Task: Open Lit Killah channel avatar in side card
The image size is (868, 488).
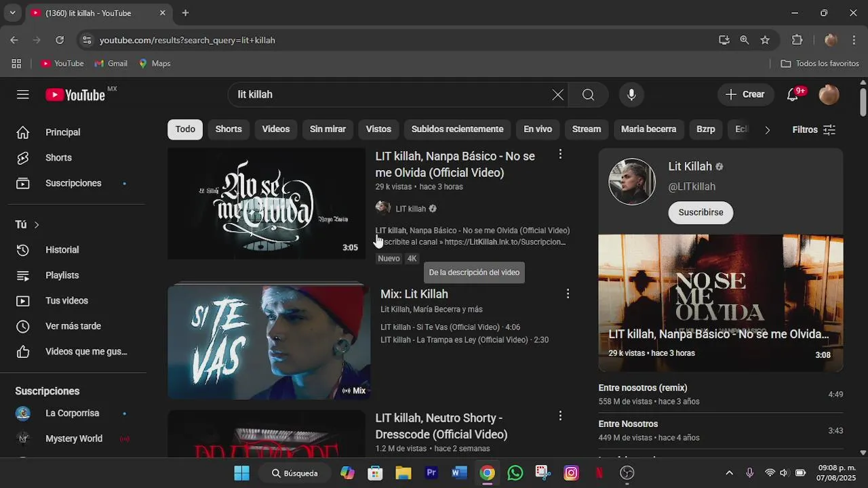Action: point(632,182)
